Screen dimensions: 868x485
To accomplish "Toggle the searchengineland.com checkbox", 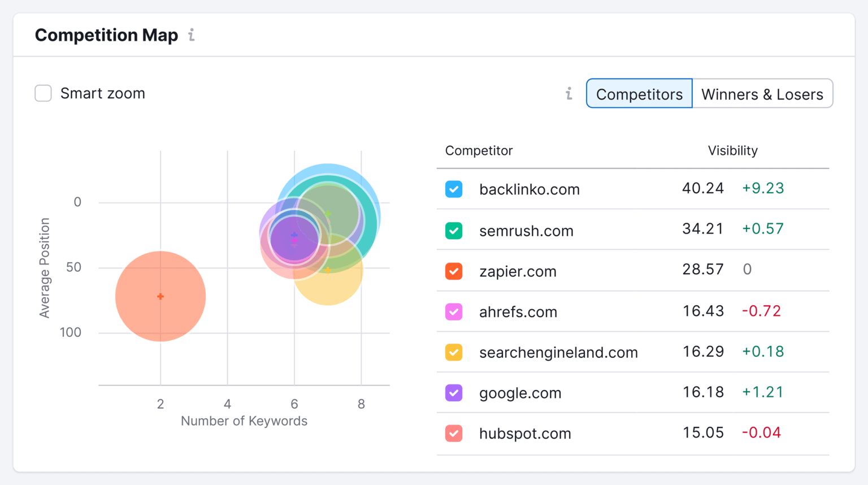I will click(x=454, y=352).
